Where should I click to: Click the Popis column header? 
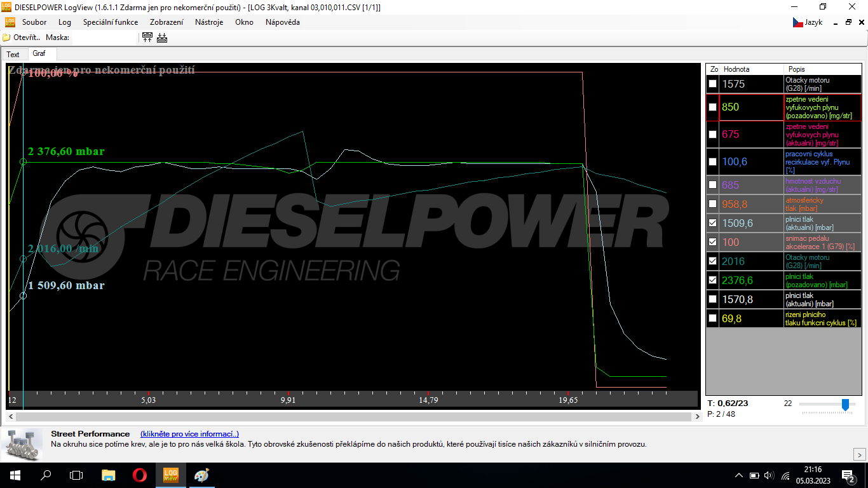[x=822, y=69]
